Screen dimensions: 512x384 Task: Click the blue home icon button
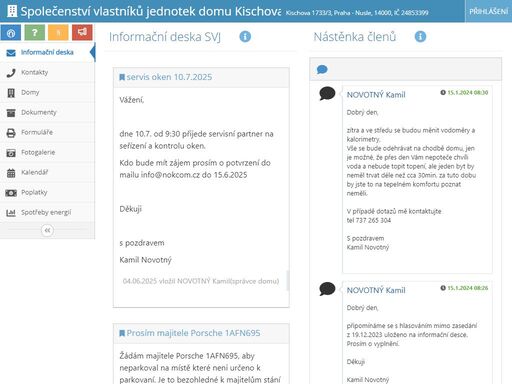tap(11, 33)
